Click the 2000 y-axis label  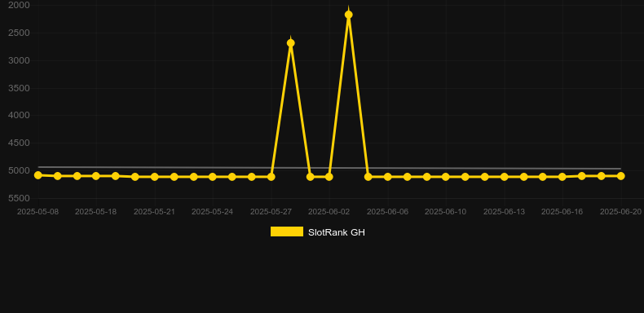click(x=19, y=5)
